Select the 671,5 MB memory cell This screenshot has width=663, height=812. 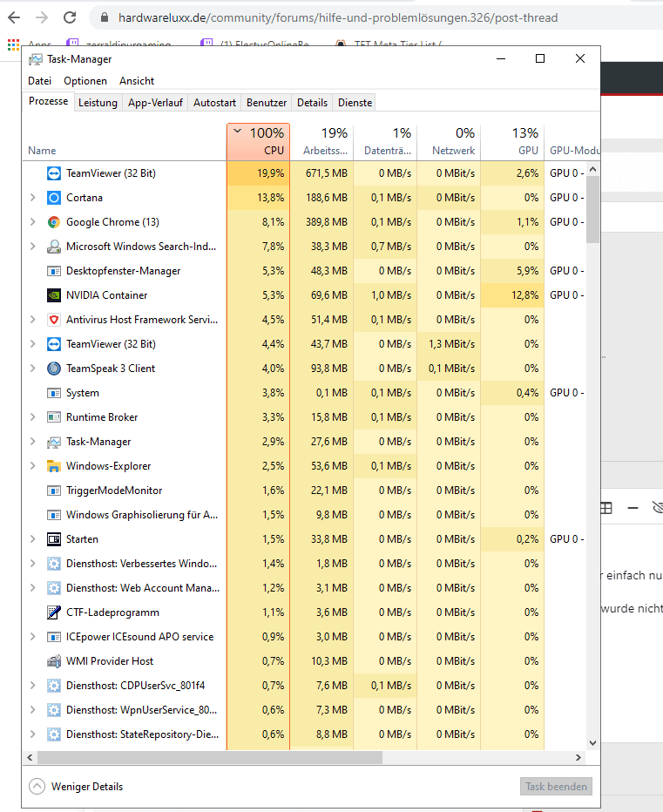321,173
